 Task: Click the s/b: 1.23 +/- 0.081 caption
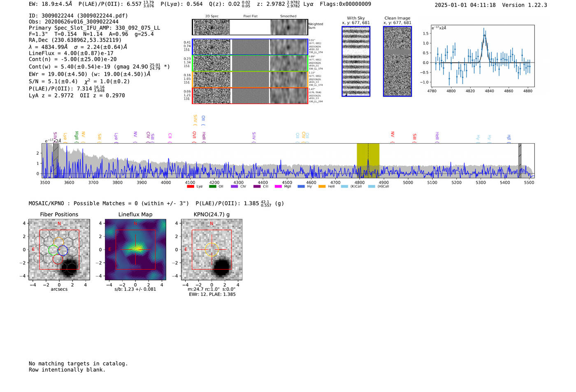(135, 289)
